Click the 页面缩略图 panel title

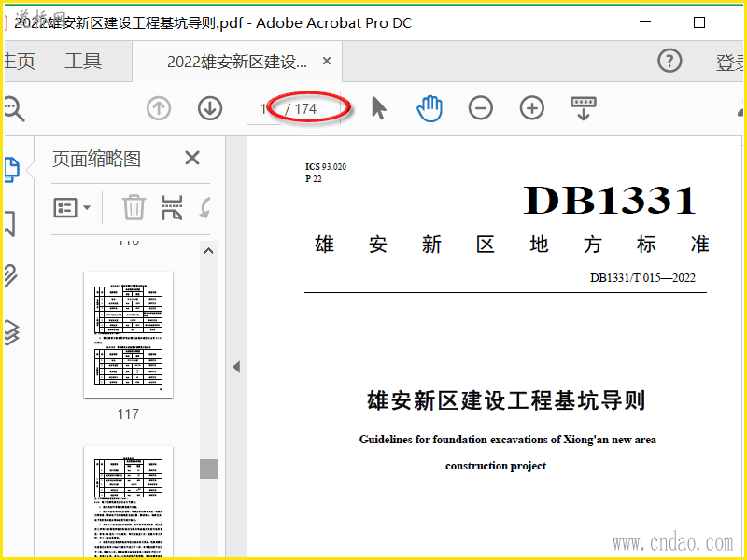(x=97, y=159)
